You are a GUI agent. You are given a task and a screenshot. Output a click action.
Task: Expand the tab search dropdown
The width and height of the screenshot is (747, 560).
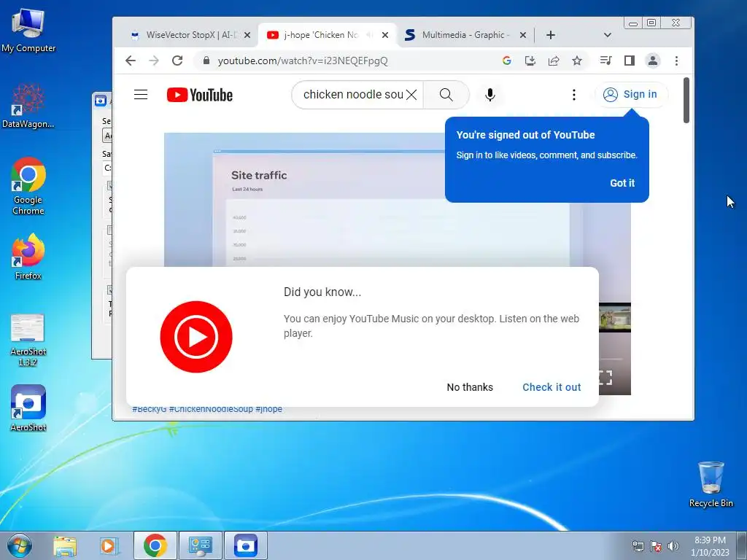click(x=608, y=35)
